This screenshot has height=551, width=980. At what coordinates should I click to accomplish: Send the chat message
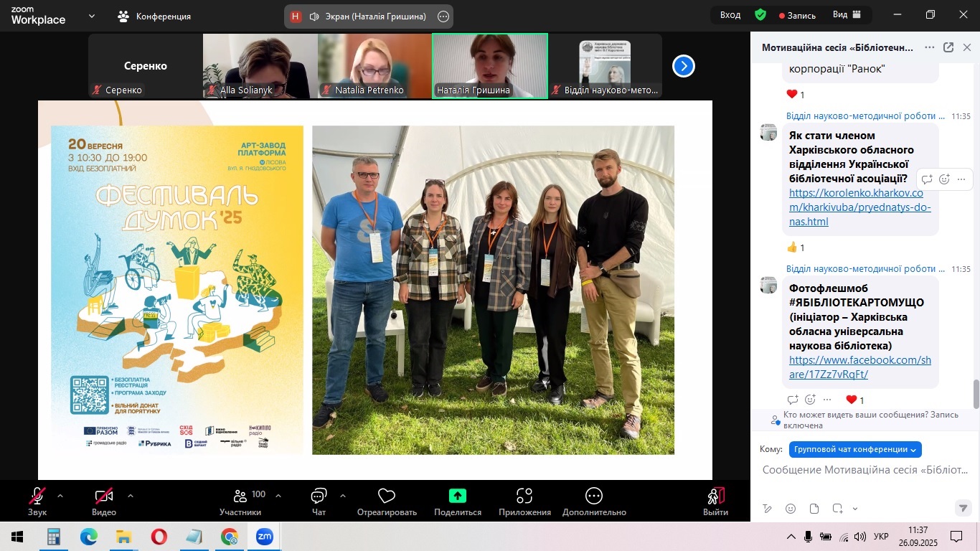(x=963, y=508)
